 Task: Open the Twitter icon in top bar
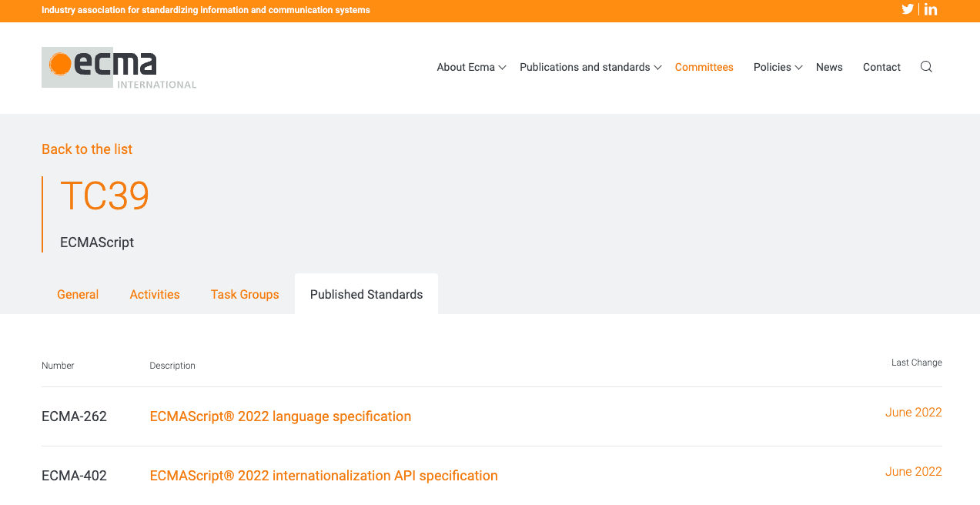coord(908,9)
